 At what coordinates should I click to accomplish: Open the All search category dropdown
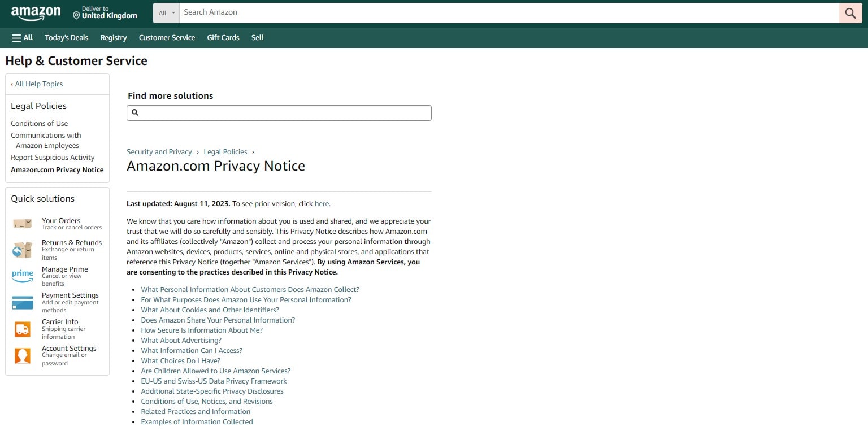click(x=166, y=13)
